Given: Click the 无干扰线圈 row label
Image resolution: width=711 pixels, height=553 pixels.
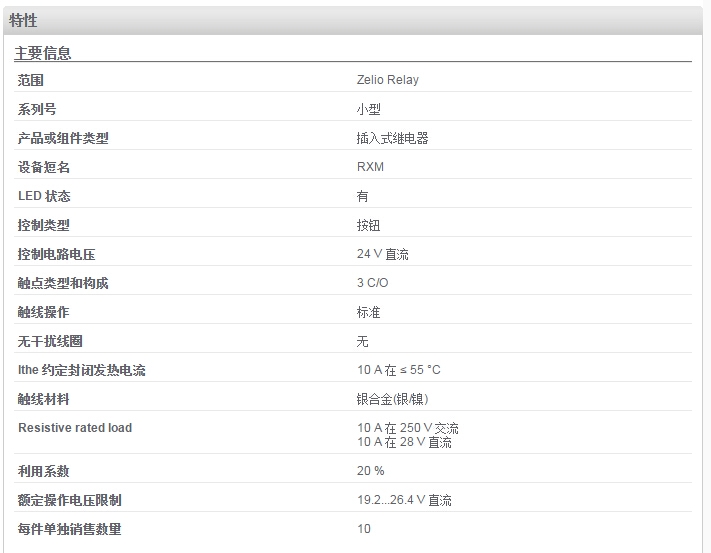Looking at the screenshot, I should pos(50,341).
